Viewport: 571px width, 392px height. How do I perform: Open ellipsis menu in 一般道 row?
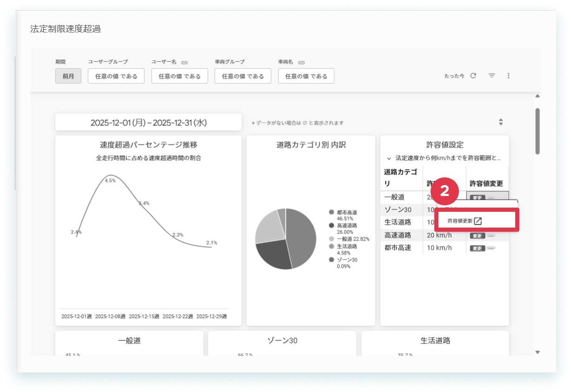(491, 197)
